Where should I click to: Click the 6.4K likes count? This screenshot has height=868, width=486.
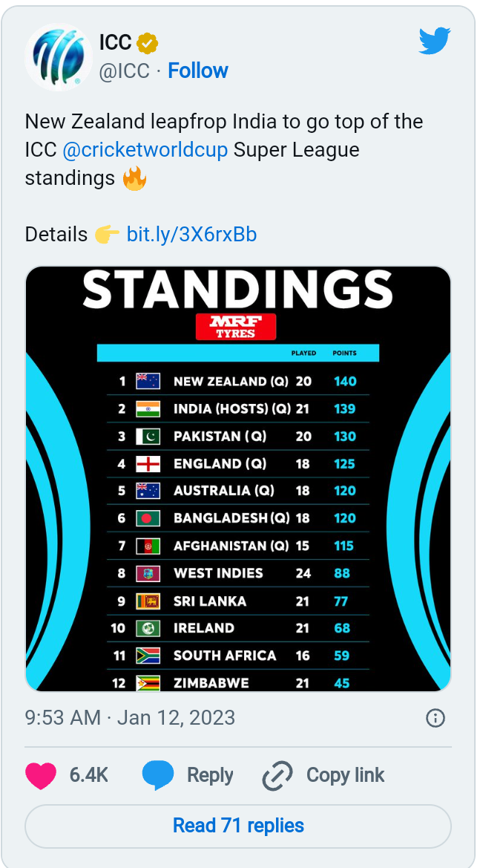point(88,775)
